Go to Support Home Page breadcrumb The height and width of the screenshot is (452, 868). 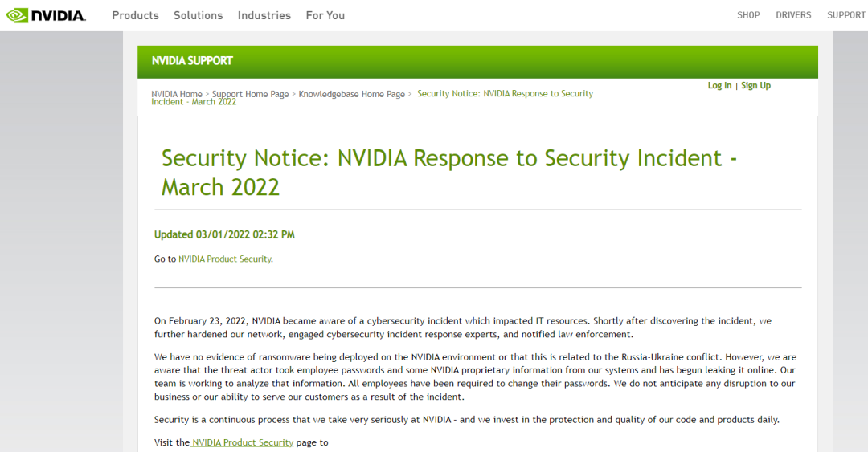pyautogui.click(x=250, y=94)
